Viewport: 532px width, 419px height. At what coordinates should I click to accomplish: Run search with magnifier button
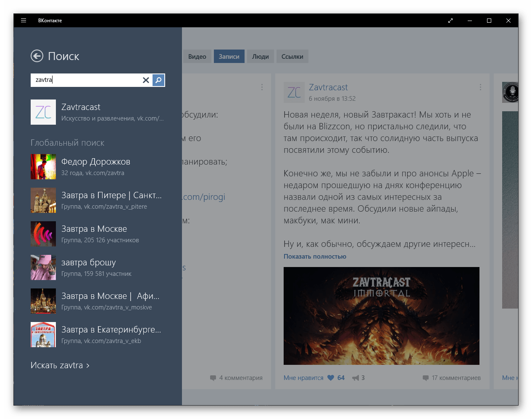(158, 80)
